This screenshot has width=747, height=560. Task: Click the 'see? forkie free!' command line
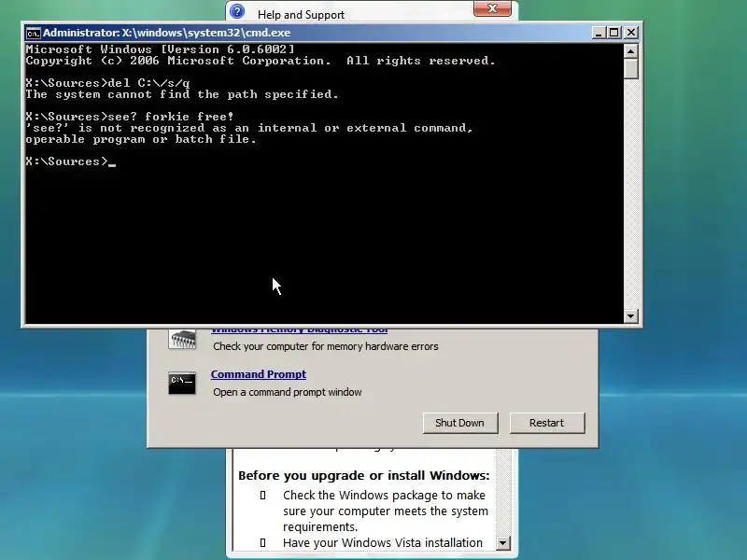click(x=130, y=117)
